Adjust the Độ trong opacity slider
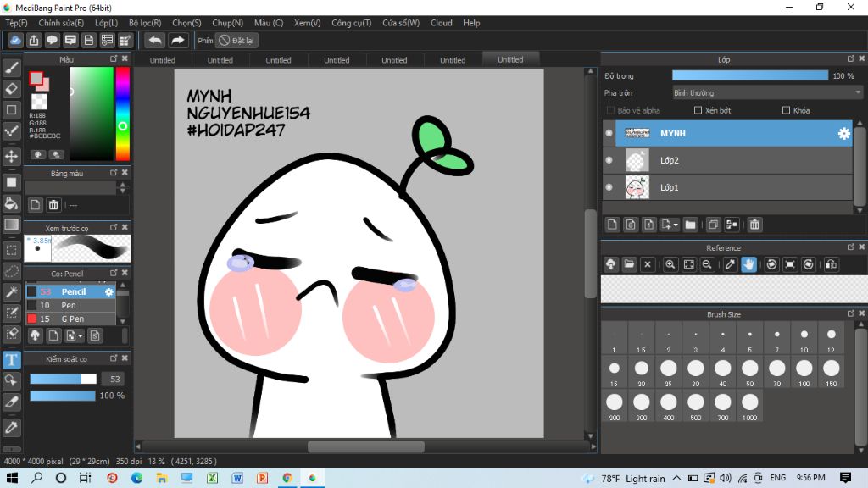Viewport: 868px width, 488px height. [750, 75]
